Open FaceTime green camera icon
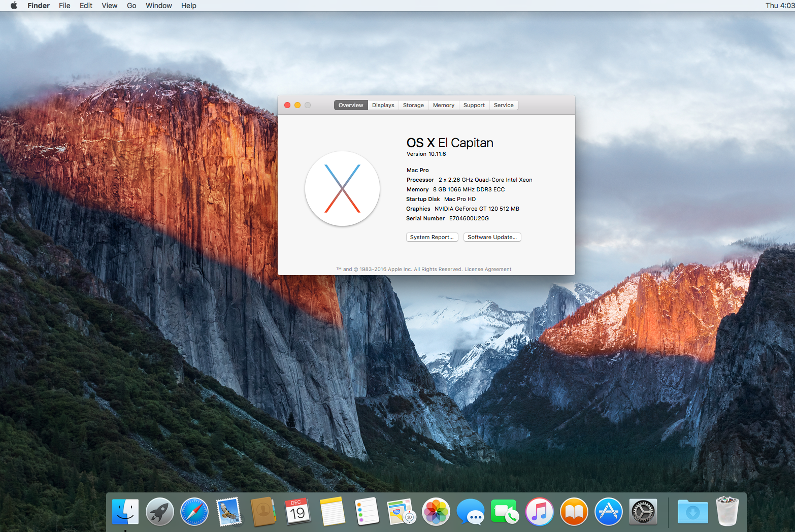The height and width of the screenshot is (532, 795). pos(505,511)
